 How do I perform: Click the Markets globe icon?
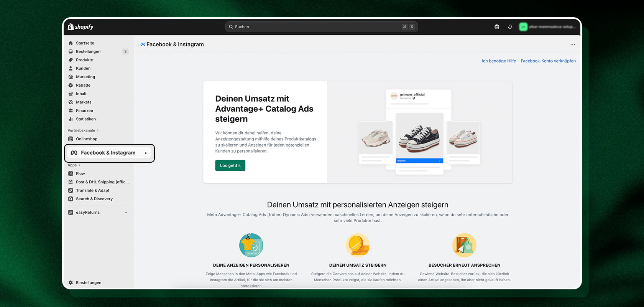[71, 102]
